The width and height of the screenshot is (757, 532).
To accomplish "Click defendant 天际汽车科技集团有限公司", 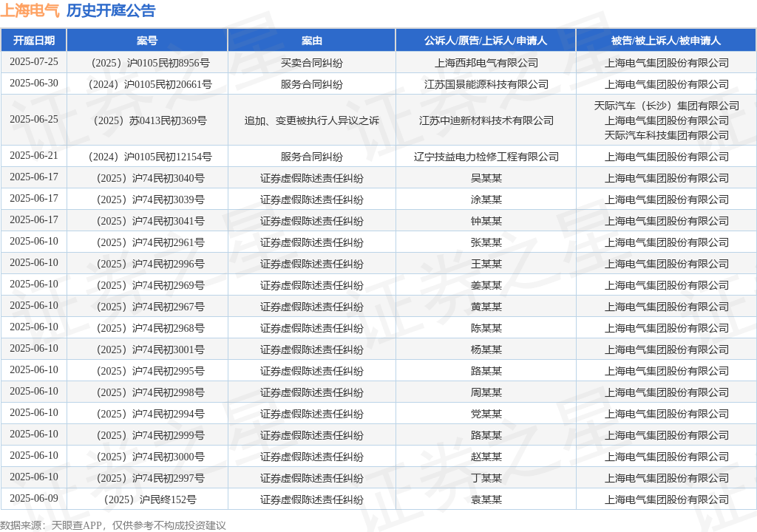I will [x=667, y=135].
